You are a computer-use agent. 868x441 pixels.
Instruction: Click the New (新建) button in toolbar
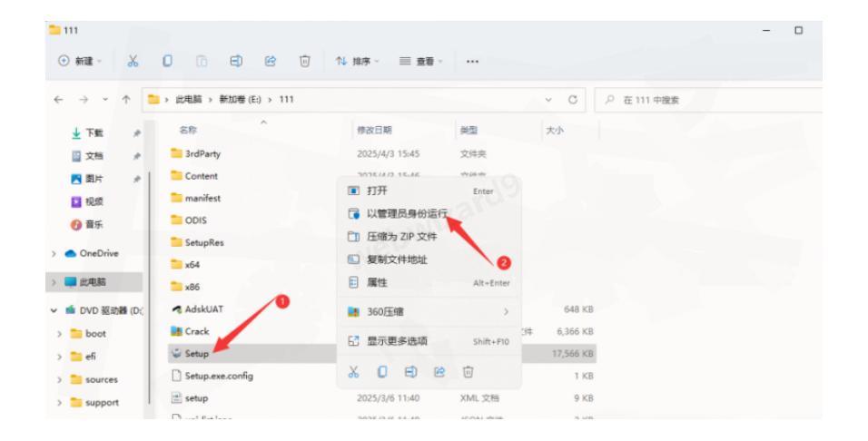pyautogui.click(x=80, y=61)
